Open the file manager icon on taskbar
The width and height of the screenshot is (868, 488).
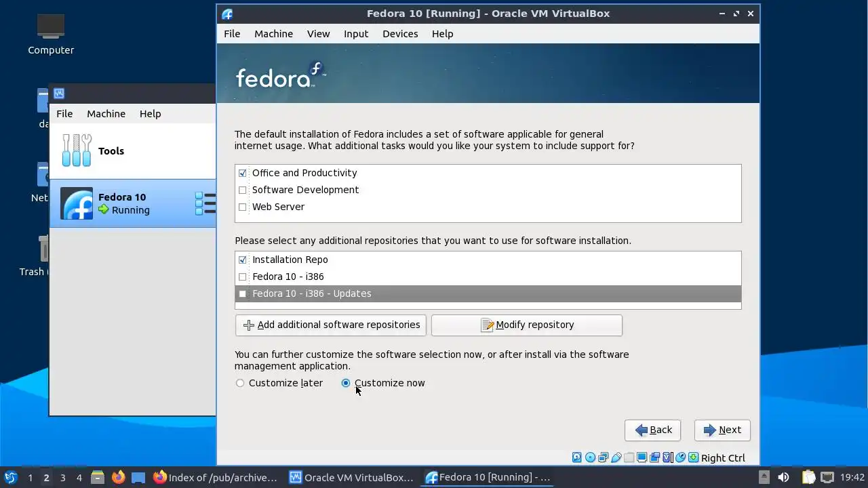pyautogui.click(x=97, y=477)
